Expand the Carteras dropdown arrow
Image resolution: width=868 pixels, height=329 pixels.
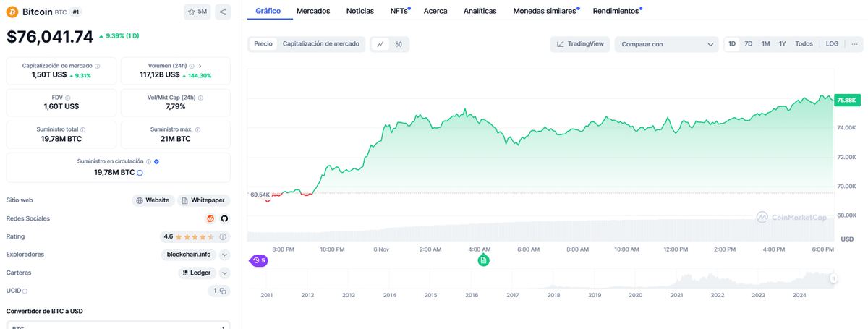pos(224,273)
